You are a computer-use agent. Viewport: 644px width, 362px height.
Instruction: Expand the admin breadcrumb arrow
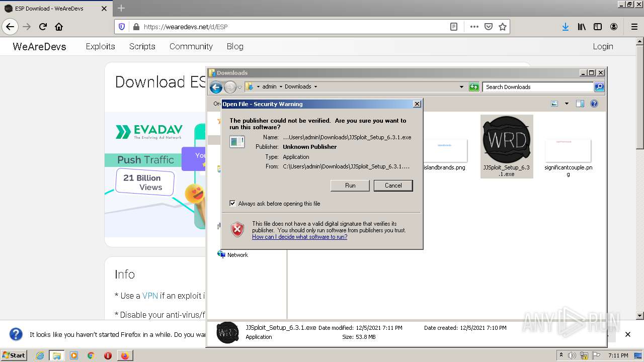click(281, 86)
